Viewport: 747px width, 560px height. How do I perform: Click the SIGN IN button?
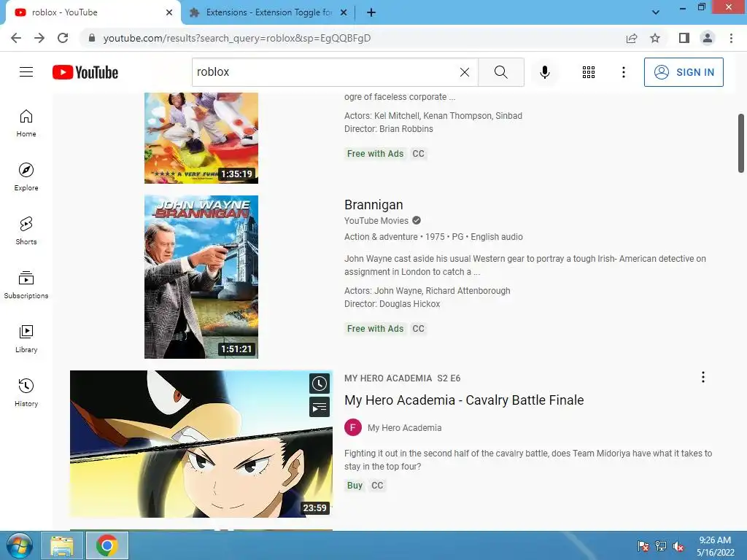pyautogui.click(x=684, y=72)
